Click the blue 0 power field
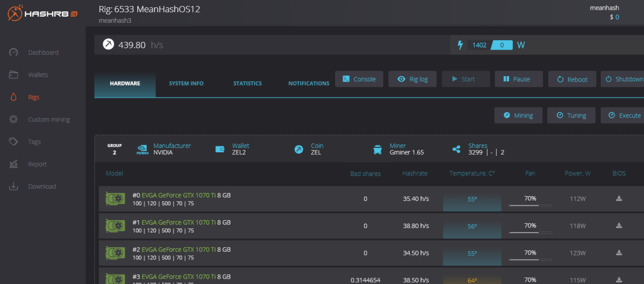The height and width of the screenshot is (284, 644). 502,45
